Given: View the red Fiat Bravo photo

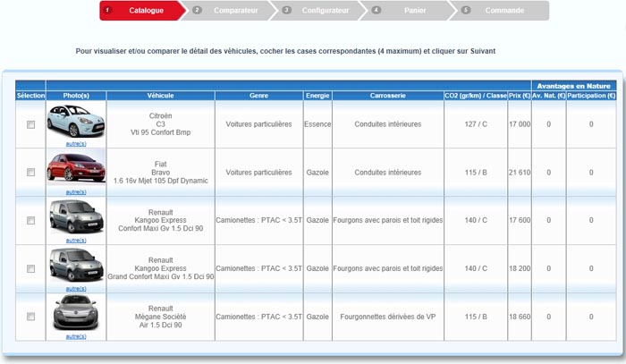Looking at the screenshot, I should point(75,168).
